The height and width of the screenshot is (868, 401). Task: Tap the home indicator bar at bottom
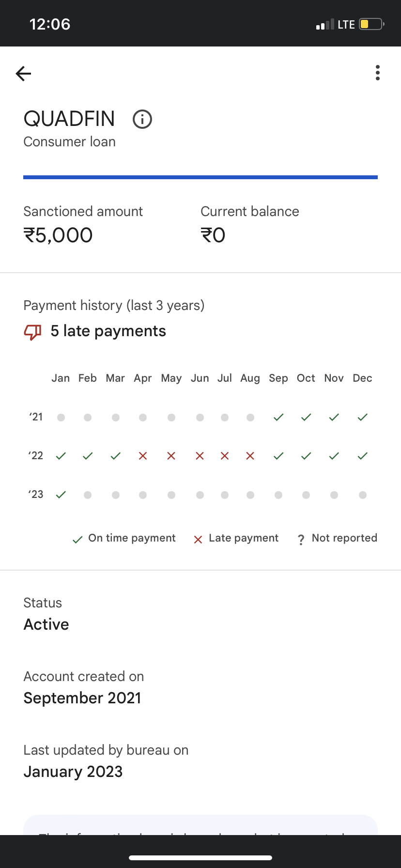(x=200, y=858)
